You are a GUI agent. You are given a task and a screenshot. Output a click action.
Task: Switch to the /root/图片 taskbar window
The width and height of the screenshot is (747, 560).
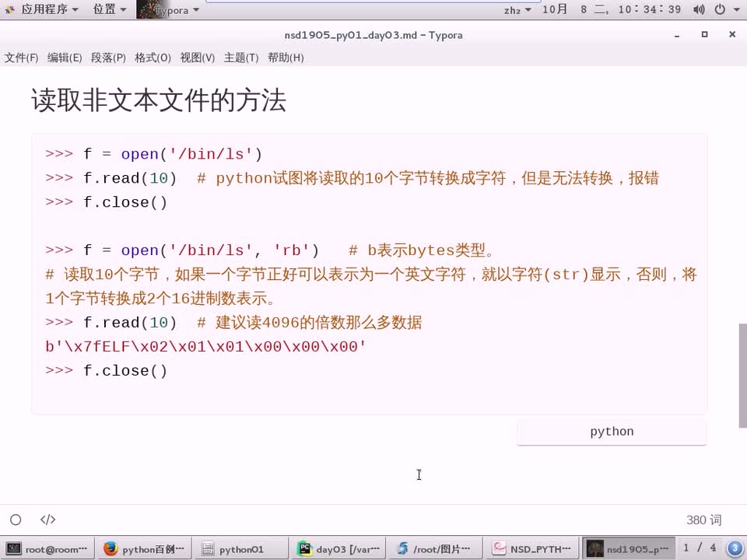coord(435,548)
